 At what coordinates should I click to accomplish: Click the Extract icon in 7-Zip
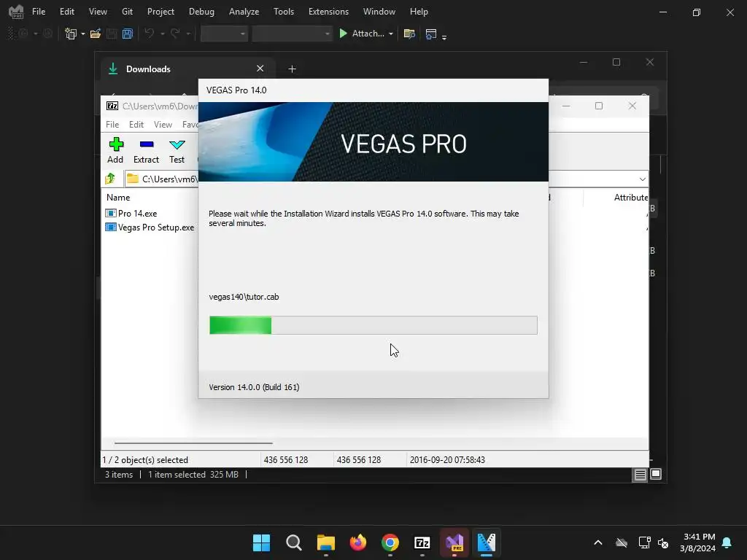click(146, 144)
